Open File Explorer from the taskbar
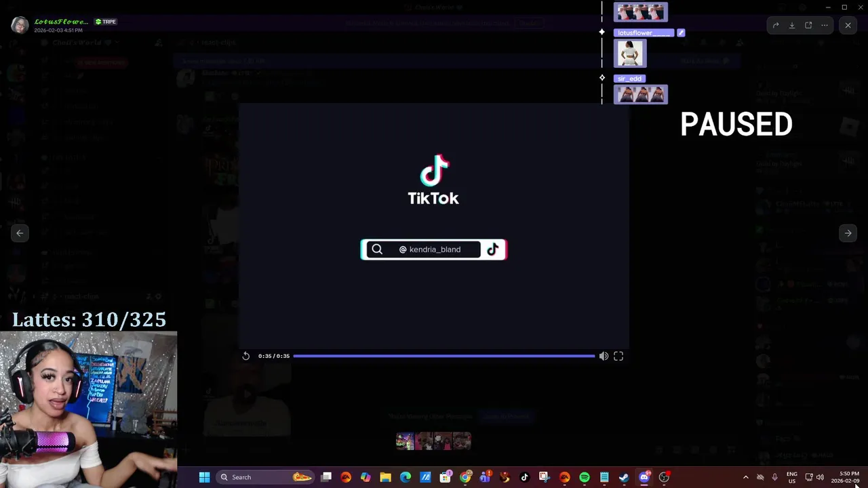Viewport: 868px width, 488px height. [385, 477]
